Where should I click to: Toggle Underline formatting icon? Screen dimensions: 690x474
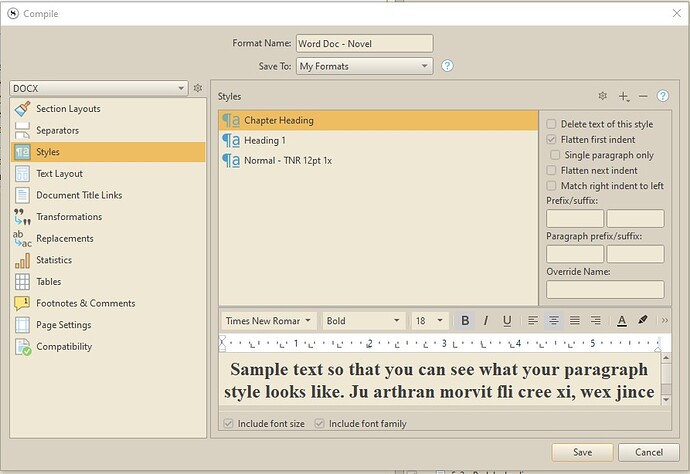[x=507, y=321]
